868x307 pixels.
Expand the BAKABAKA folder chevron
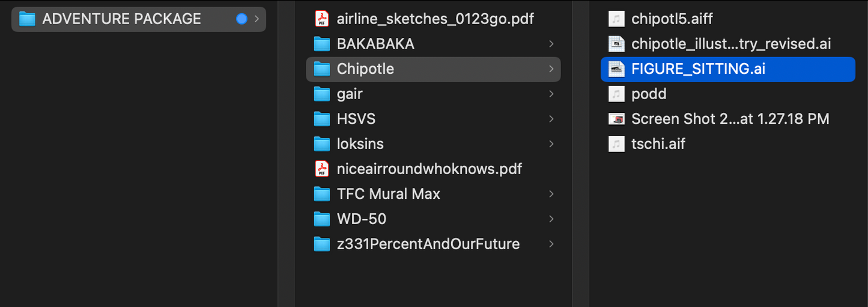[x=551, y=44]
